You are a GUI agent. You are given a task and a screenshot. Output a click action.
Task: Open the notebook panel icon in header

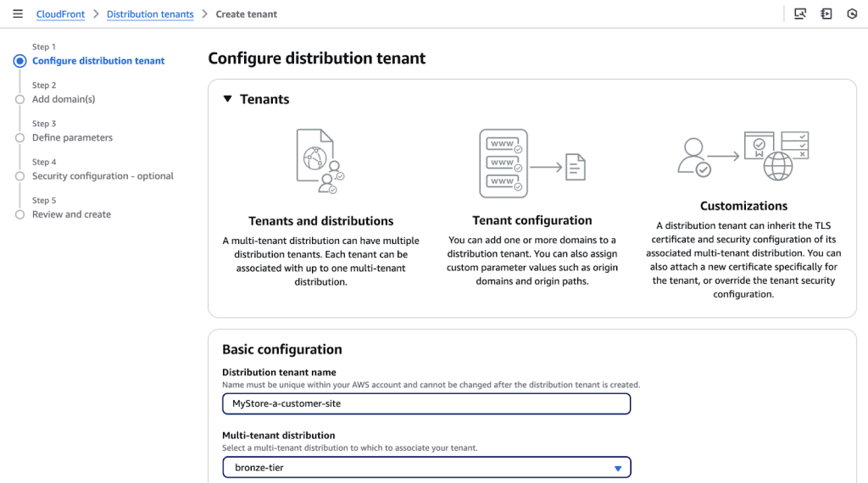click(x=826, y=14)
